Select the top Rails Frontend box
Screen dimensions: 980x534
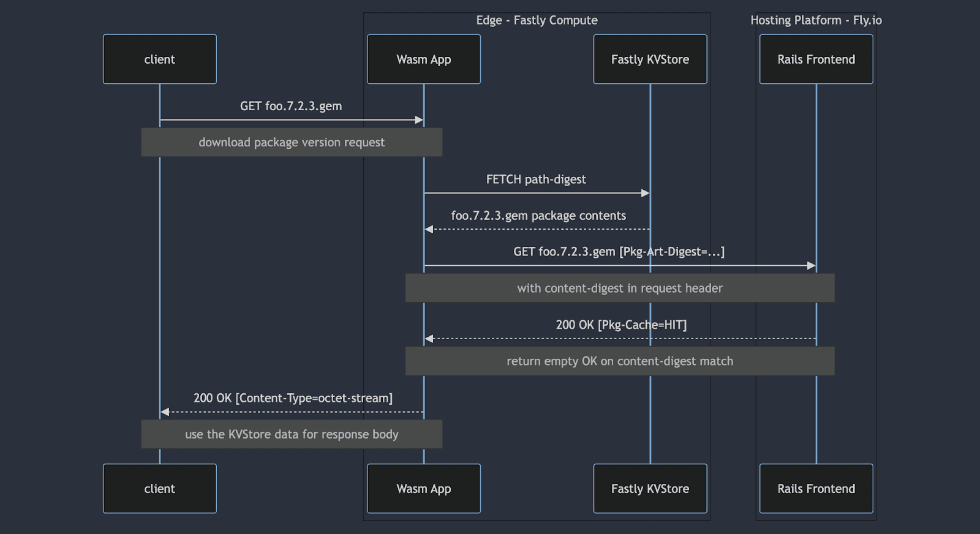816,59
